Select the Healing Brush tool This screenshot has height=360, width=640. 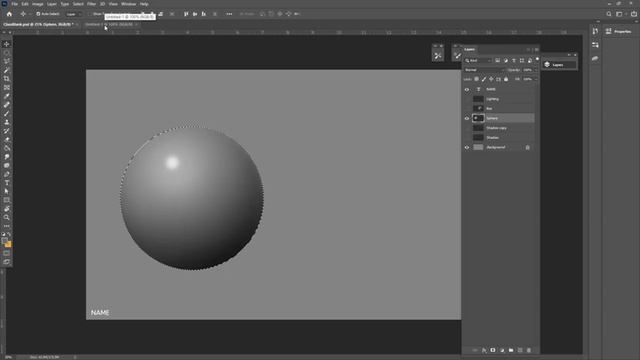[x=7, y=105]
